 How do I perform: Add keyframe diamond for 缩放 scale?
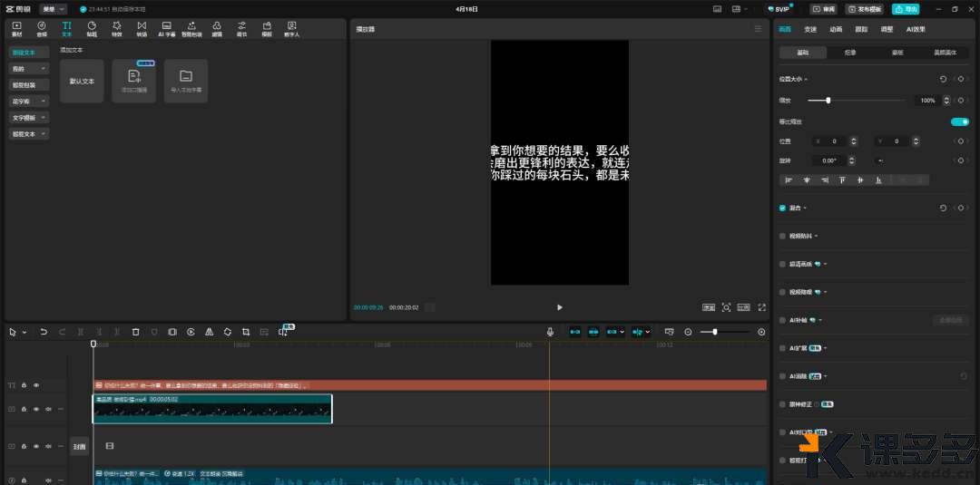point(961,100)
